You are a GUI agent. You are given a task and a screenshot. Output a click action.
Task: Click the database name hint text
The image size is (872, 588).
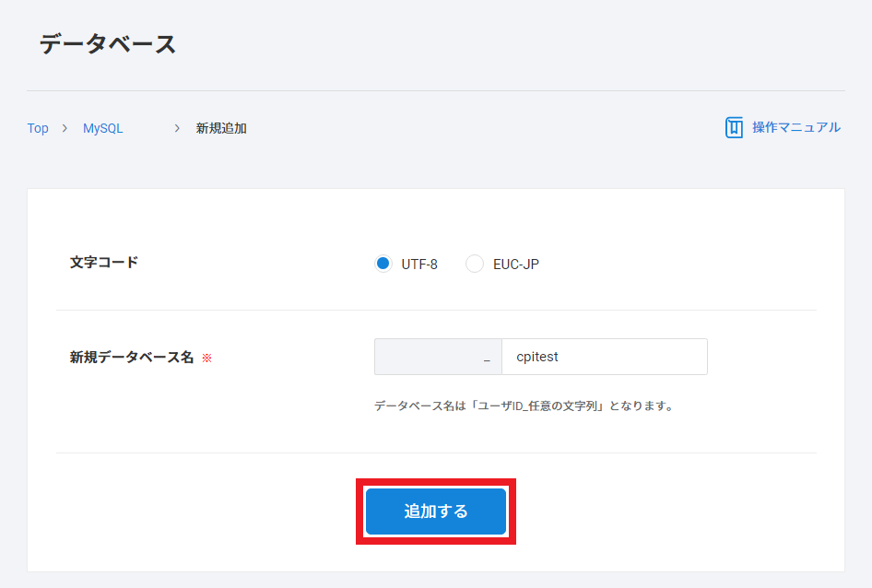[x=524, y=406]
